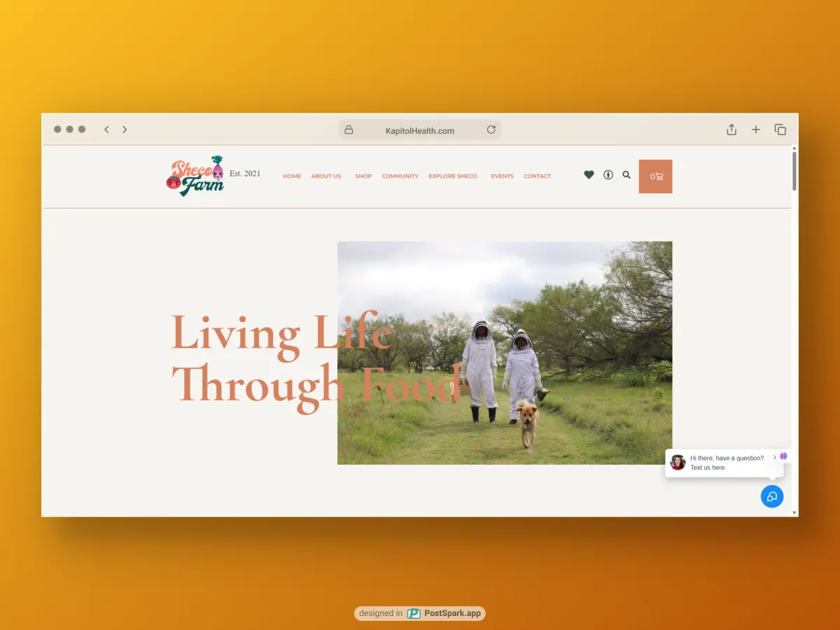Show the tab overview icon
The width and height of the screenshot is (840, 630).
780,129
